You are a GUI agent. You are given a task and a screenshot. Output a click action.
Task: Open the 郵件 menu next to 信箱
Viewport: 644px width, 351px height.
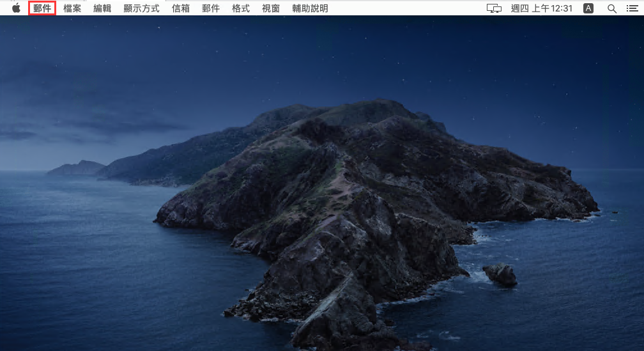(211, 8)
